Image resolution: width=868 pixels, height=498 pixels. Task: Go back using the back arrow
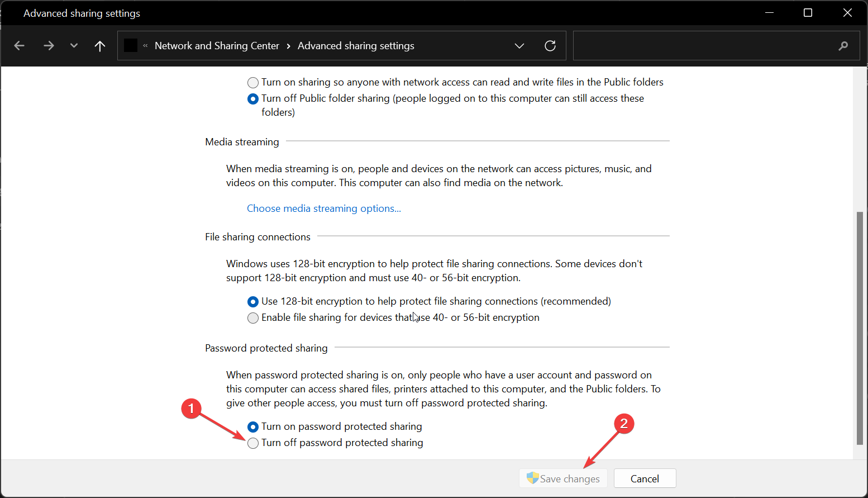(x=20, y=46)
